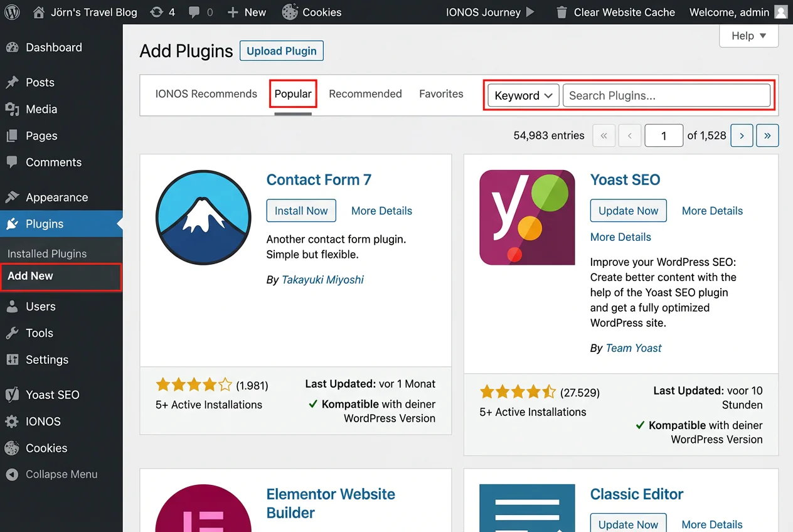Click the Contact Form 7 mountain logo
The height and width of the screenshot is (532, 793).
pos(203,218)
